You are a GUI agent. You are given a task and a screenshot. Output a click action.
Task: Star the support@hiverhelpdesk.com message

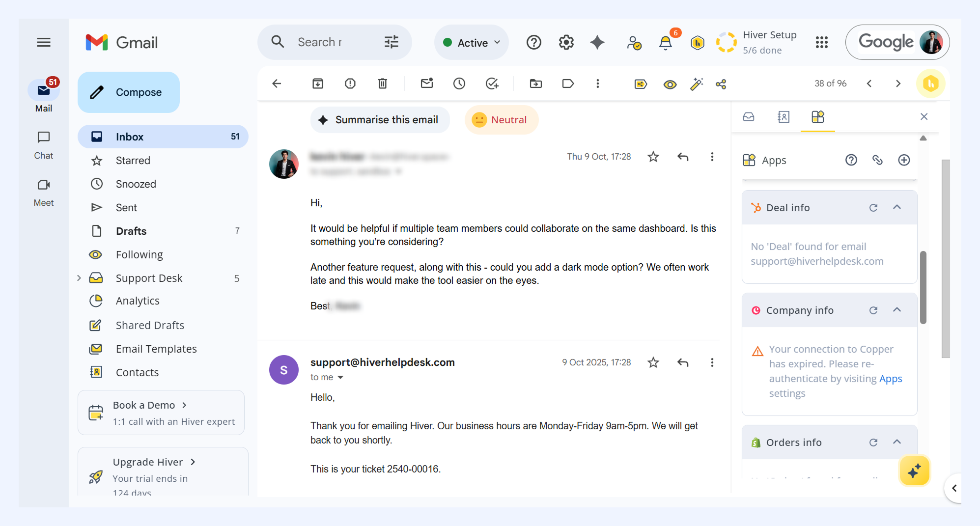pyautogui.click(x=653, y=362)
